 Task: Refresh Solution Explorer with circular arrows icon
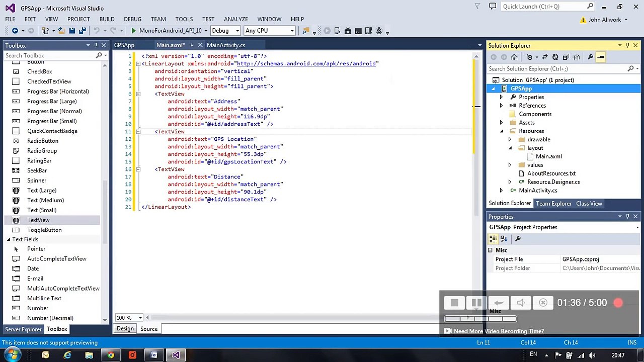(555, 57)
